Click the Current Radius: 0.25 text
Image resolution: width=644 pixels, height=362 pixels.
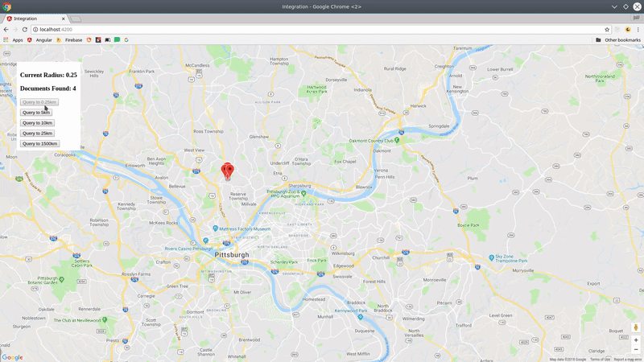(48, 75)
